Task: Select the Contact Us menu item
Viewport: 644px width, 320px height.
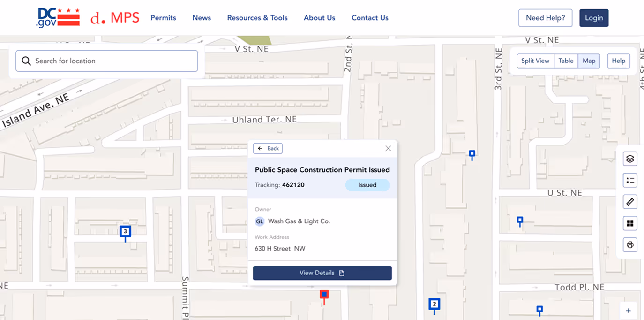Action: click(370, 17)
